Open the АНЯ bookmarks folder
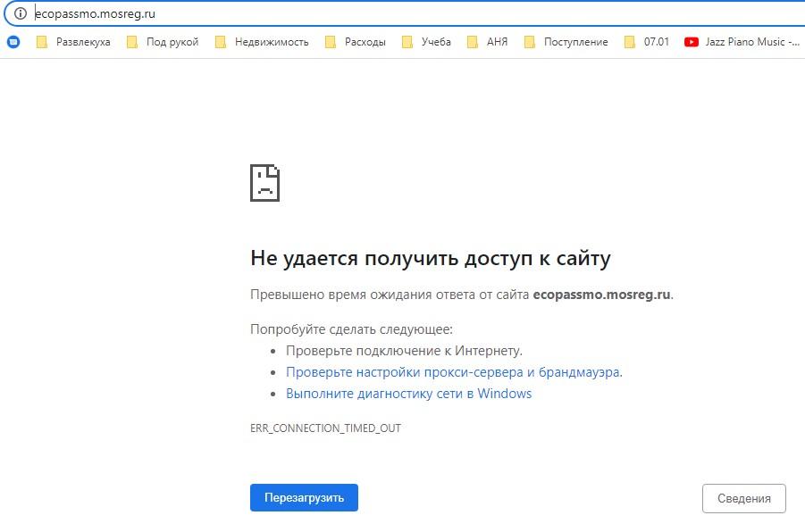Image resolution: width=805 pixels, height=532 pixels. [488, 42]
